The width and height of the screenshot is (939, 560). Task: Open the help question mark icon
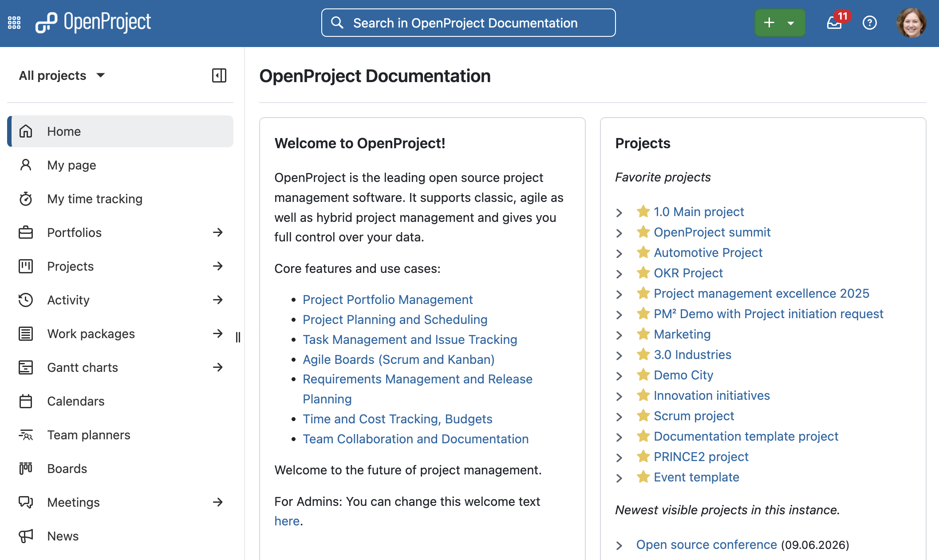[x=870, y=23]
